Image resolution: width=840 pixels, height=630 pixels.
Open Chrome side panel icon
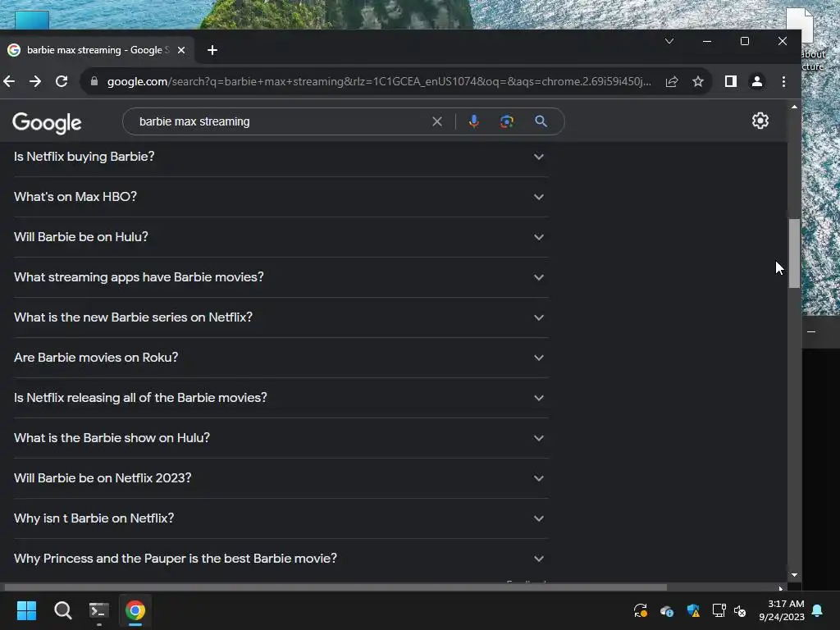(731, 81)
